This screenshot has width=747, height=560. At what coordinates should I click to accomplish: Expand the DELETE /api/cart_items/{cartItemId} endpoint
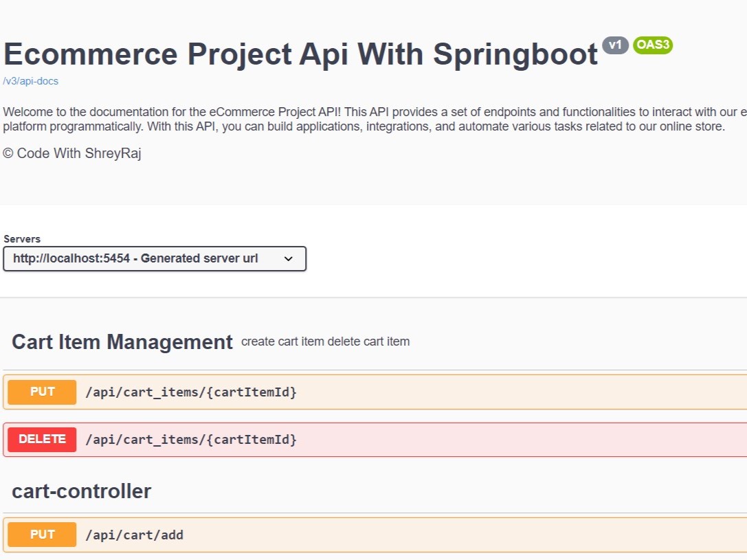pyautogui.click(x=191, y=440)
